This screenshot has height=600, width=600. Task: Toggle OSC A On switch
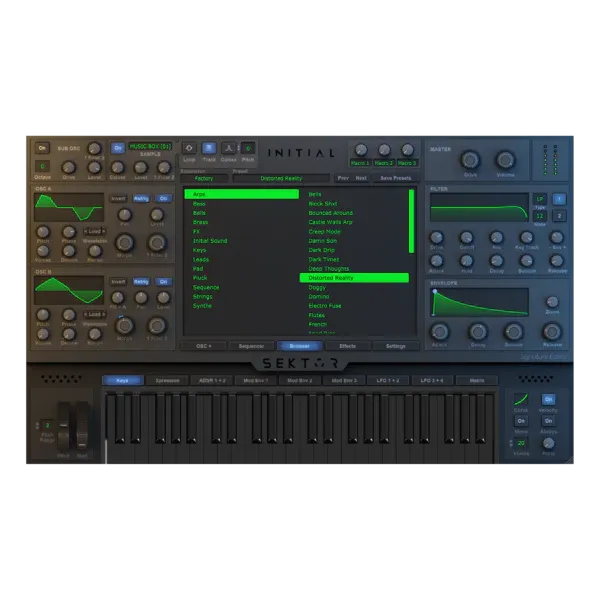point(163,199)
